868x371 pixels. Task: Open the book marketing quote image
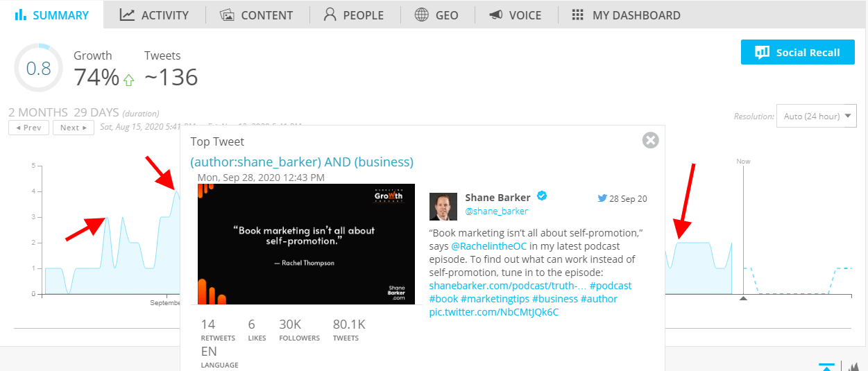coord(306,244)
